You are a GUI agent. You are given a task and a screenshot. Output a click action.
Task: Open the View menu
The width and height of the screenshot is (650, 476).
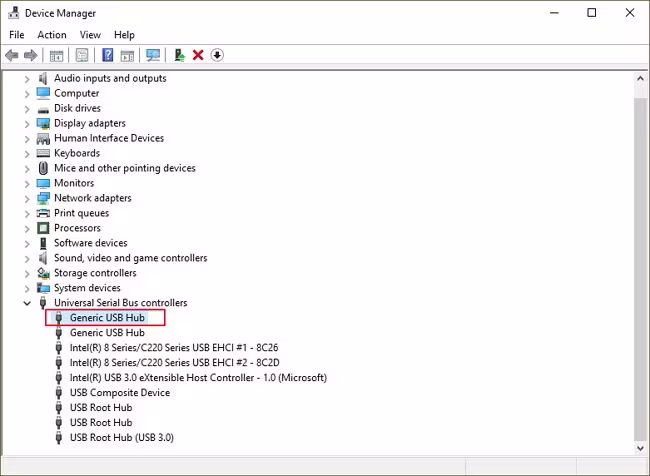[x=90, y=35]
